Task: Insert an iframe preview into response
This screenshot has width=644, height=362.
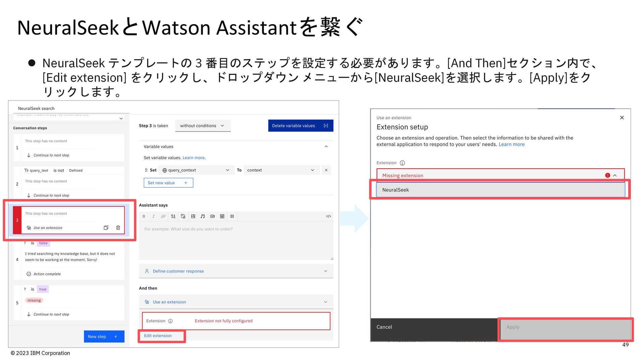Action: (x=222, y=217)
